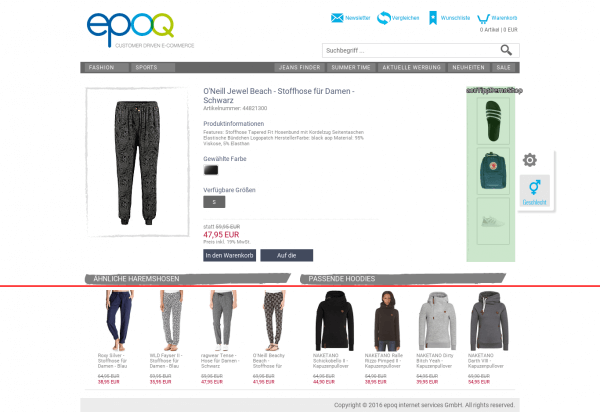Open the JEANS FINDER menu item
The width and height of the screenshot is (600, 412).
coord(299,67)
